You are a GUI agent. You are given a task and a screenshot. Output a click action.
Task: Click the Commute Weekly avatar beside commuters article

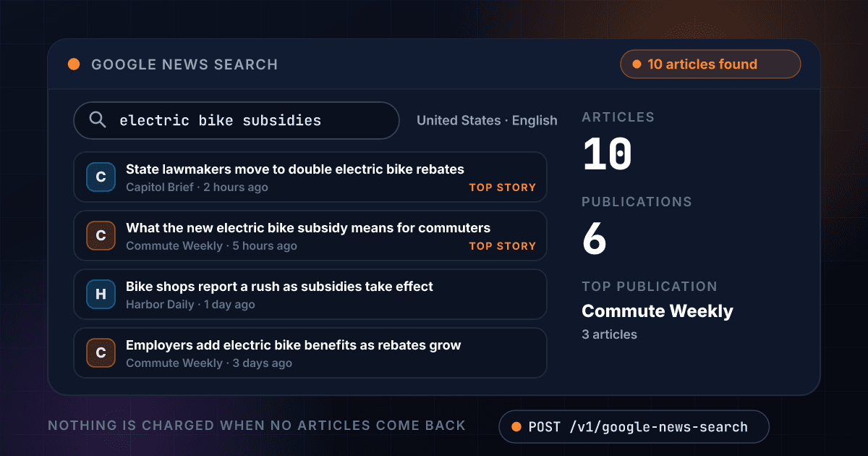point(101,236)
